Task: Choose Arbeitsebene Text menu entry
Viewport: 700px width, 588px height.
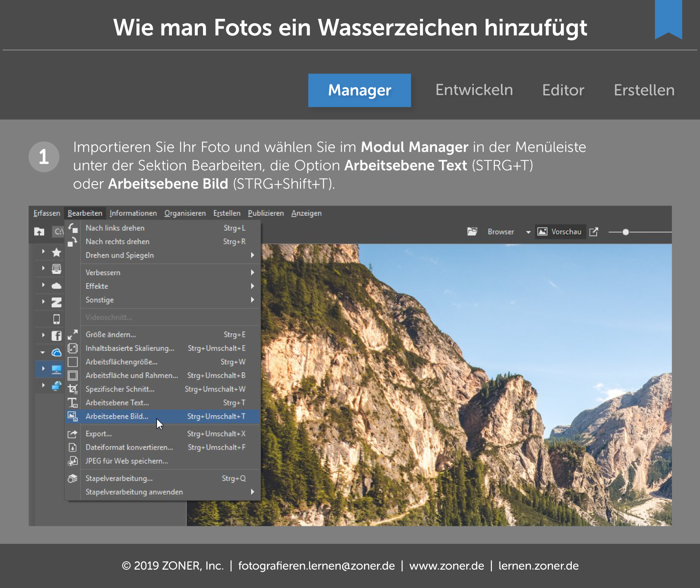Action: click(x=117, y=402)
